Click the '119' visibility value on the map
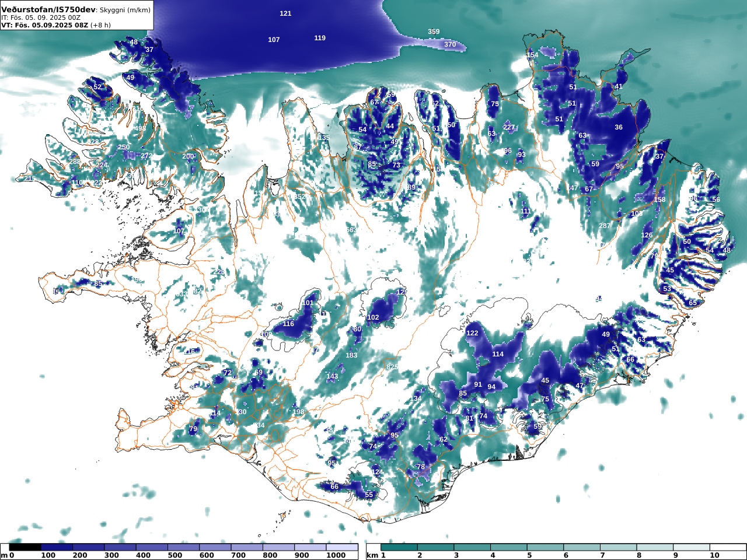The width and height of the screenshot is (747, 560). coord(320,38)
